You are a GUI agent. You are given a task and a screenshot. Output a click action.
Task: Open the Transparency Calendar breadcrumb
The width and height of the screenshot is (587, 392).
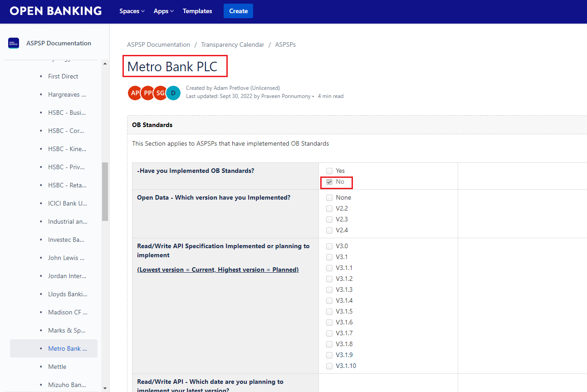click(x=233, y=44)
